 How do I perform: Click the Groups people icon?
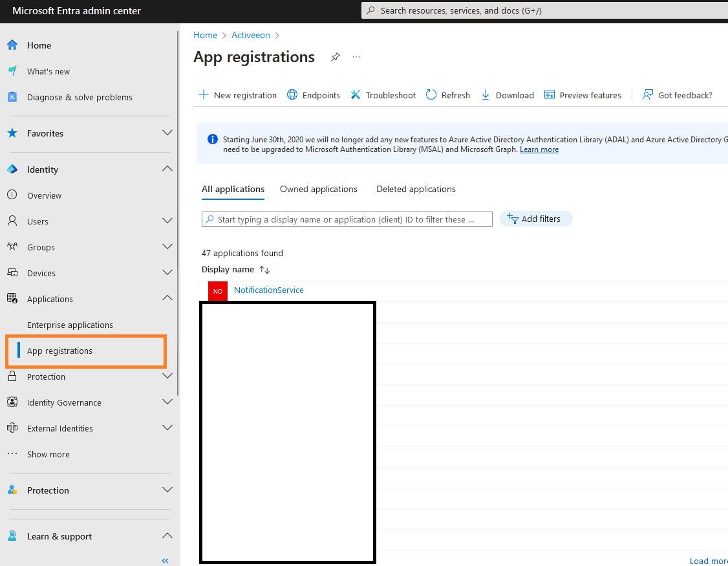pyautogui.click(x=12, y=246)
